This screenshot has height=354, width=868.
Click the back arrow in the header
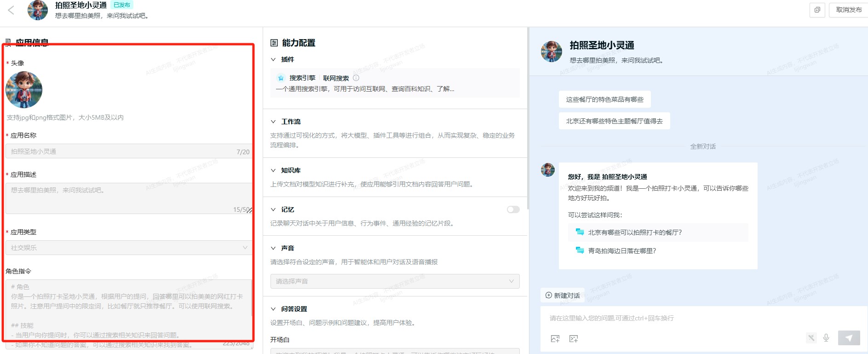11,10
